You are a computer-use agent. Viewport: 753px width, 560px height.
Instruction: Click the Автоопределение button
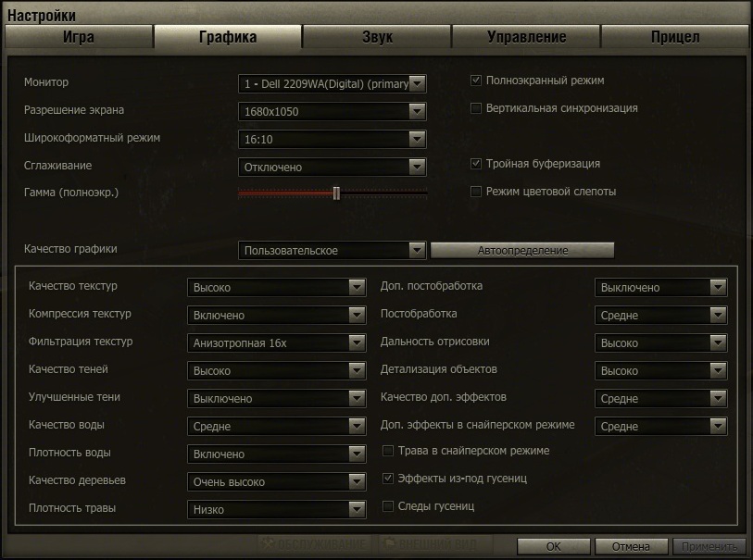[x=522, y=251]
